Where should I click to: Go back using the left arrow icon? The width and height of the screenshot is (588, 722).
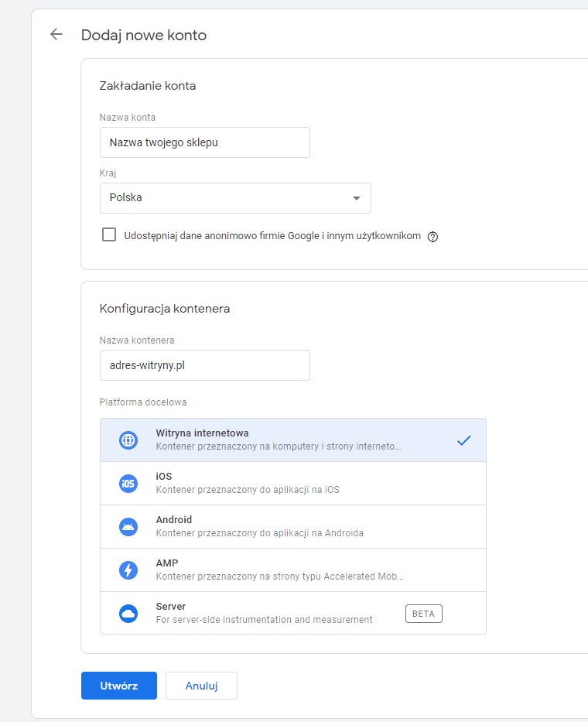pos(56,34)
